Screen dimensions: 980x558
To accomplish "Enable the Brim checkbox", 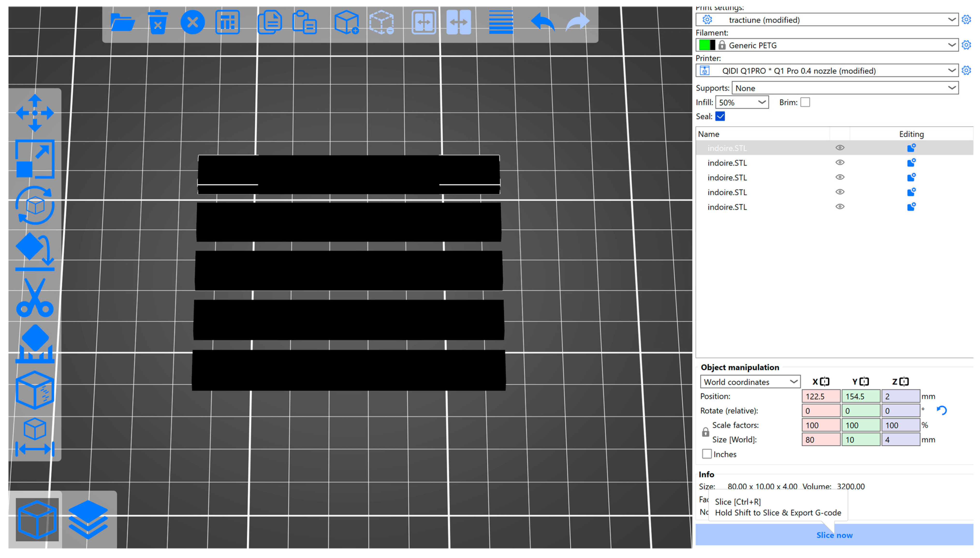I will tap(805, 102).
